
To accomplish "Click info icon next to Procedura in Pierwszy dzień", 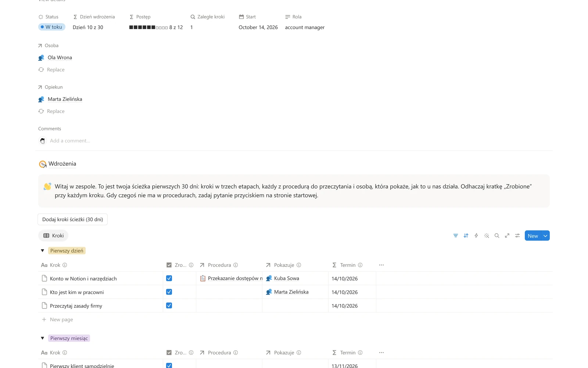I will [x=236, y=265].
